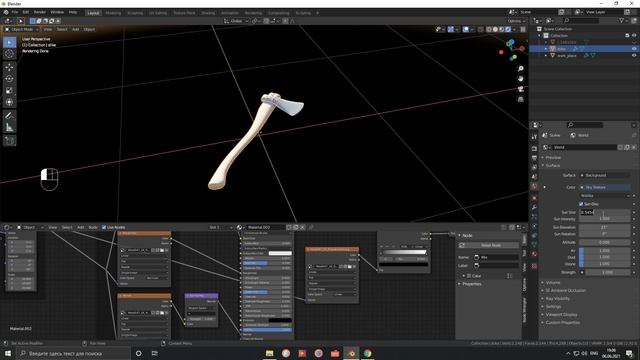This screenshot has width=640, height=360.
Task: Click the viewport zoom magnifier icon
Action: 520,69
